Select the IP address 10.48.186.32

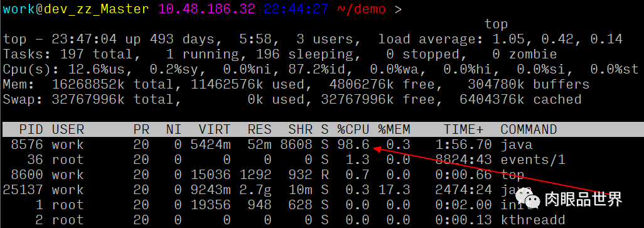tap(207, 9)
